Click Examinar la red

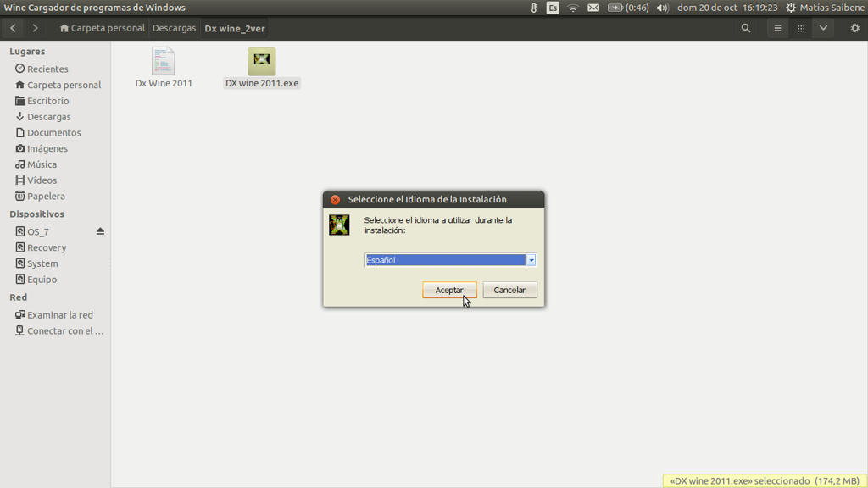[55, 315]
